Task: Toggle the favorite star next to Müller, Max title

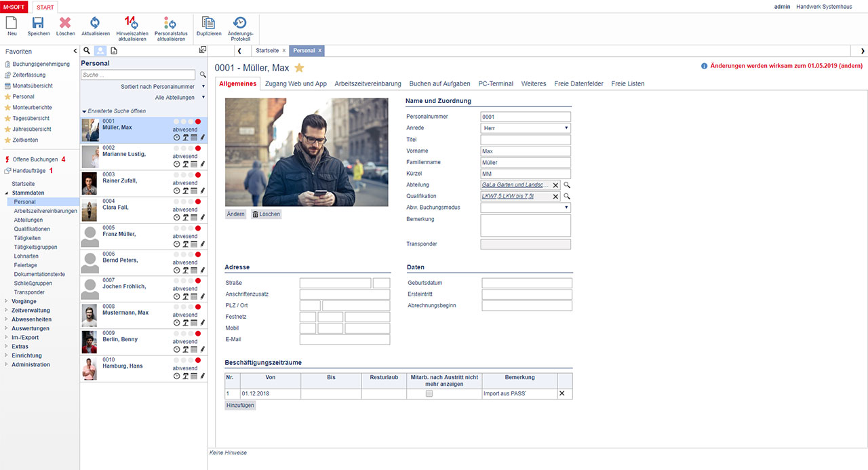Action: click(299, 68)
